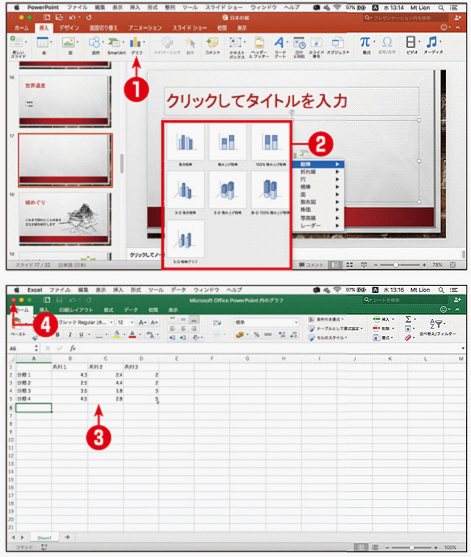The width and height of the screenshot is (471, 557).
Task: Add new sheet with plus button in Excel
Action: coord(67,537)
